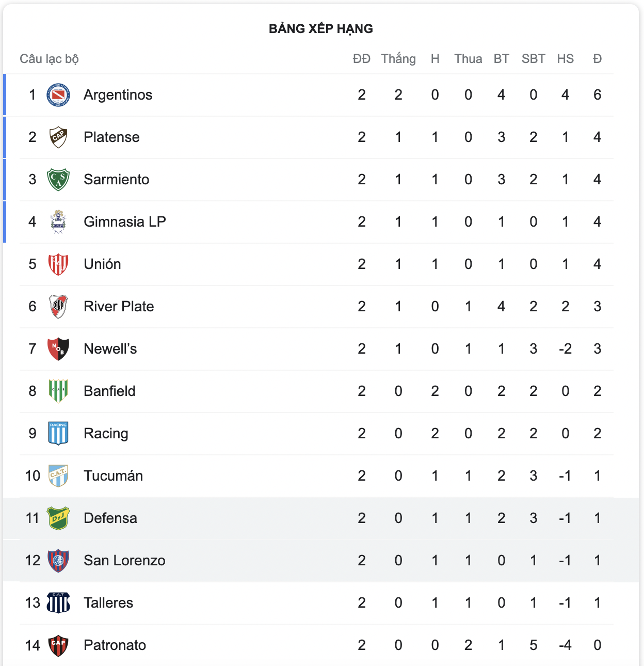
Task: Click the Thua column header
Action: click(468, 59)
